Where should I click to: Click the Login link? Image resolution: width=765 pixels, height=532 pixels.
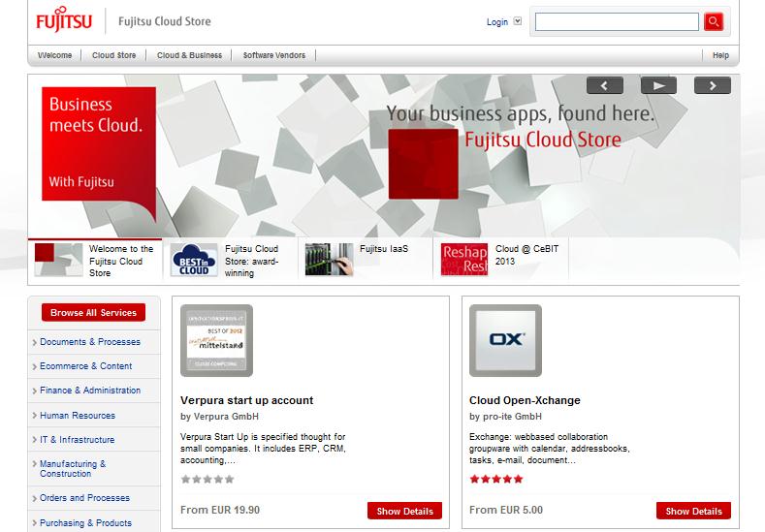tap(497, 22)
